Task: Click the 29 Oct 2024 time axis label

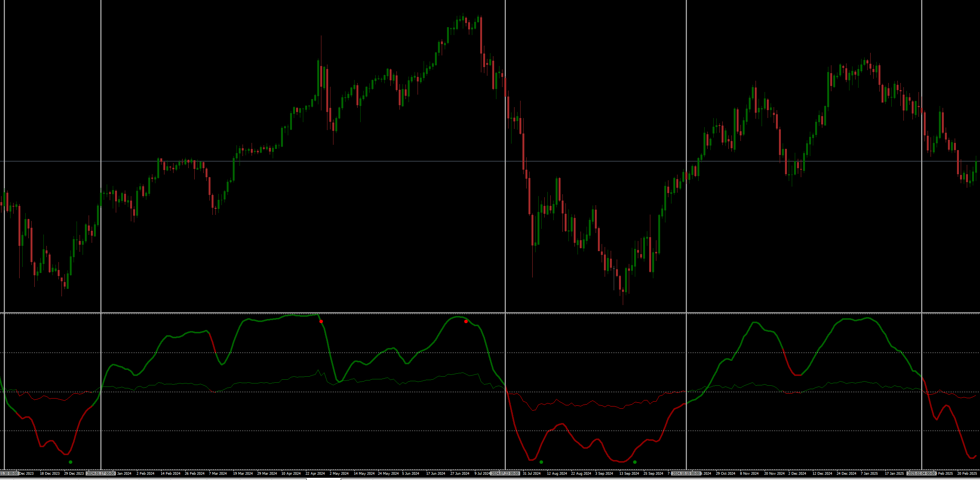Action: (725, 474)
